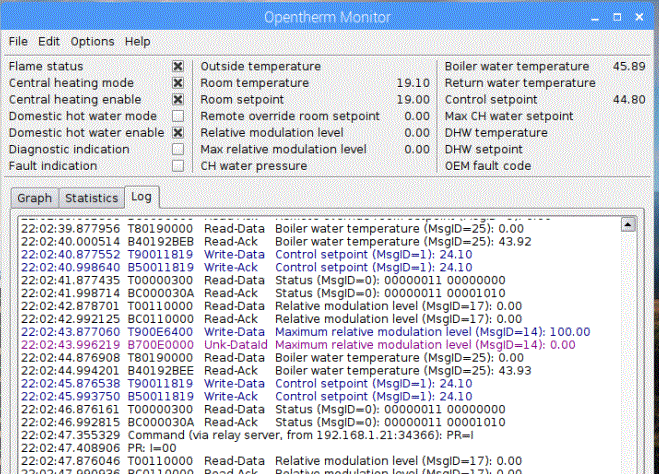The width and height of the screenshot is (659, 474).
Task: Click the DHW setpoint label
Action: [x=484, y=149]
